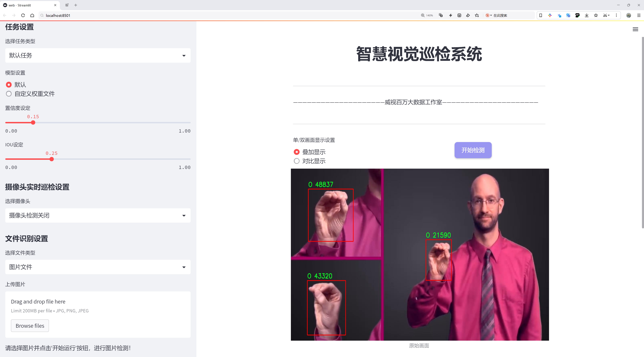Select the 默认 model radio button

[9, 85]
